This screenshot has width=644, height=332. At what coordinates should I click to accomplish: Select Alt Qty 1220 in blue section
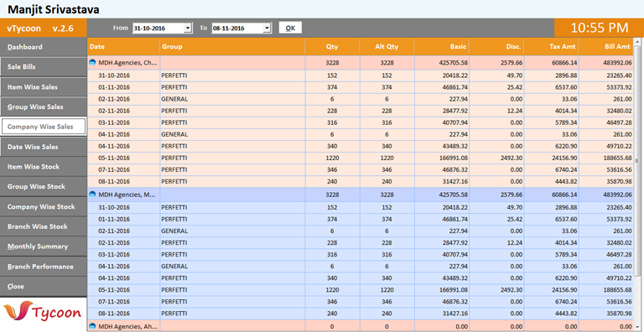[387, 290]
